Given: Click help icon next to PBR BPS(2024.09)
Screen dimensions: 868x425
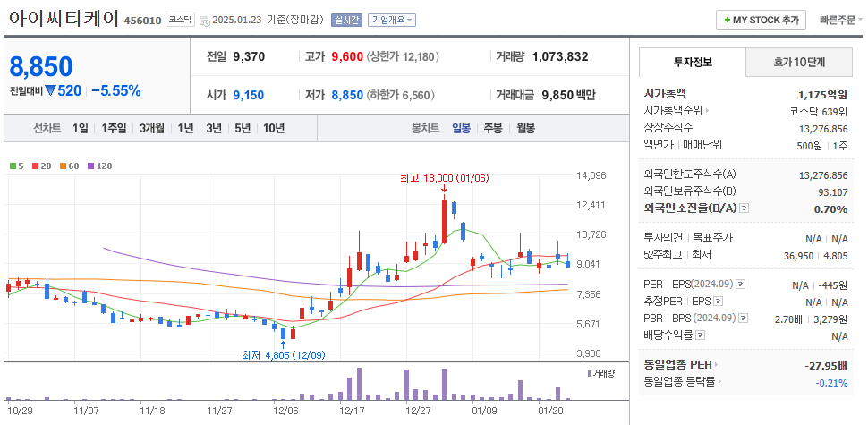Looking at the screenshot, I should tap(745, 319).
